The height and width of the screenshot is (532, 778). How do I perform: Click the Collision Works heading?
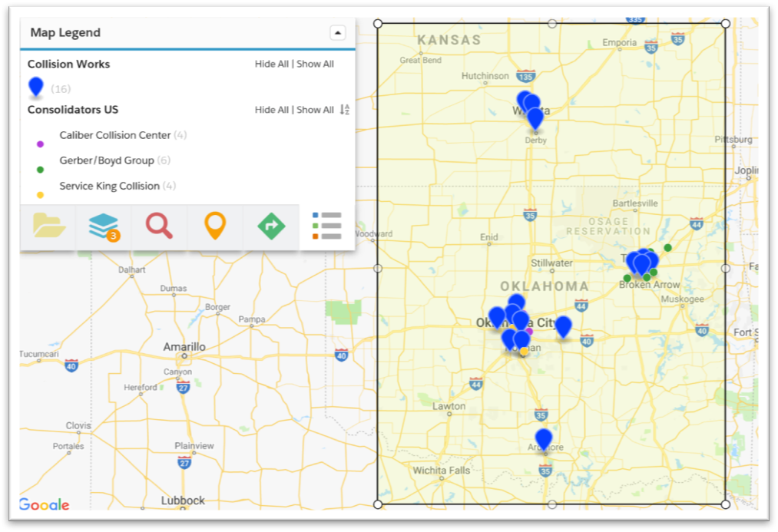(x=68, y=64)
